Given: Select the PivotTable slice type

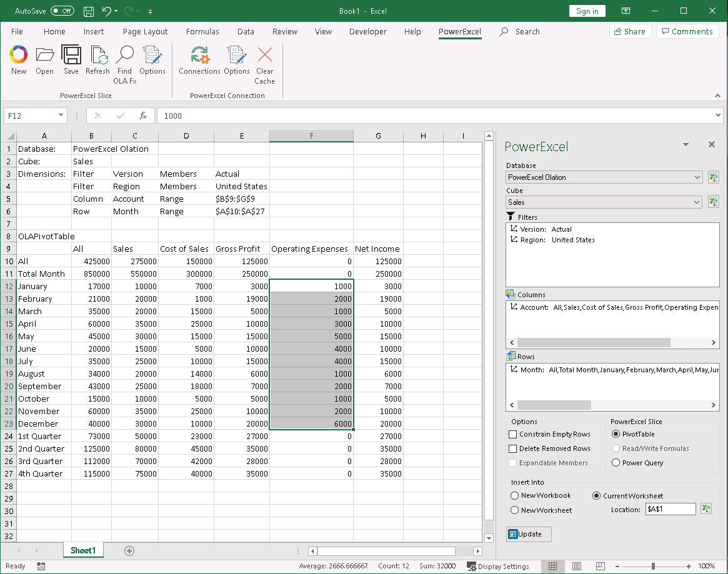Looking at the screenshot, I should [x=616, y=434].
